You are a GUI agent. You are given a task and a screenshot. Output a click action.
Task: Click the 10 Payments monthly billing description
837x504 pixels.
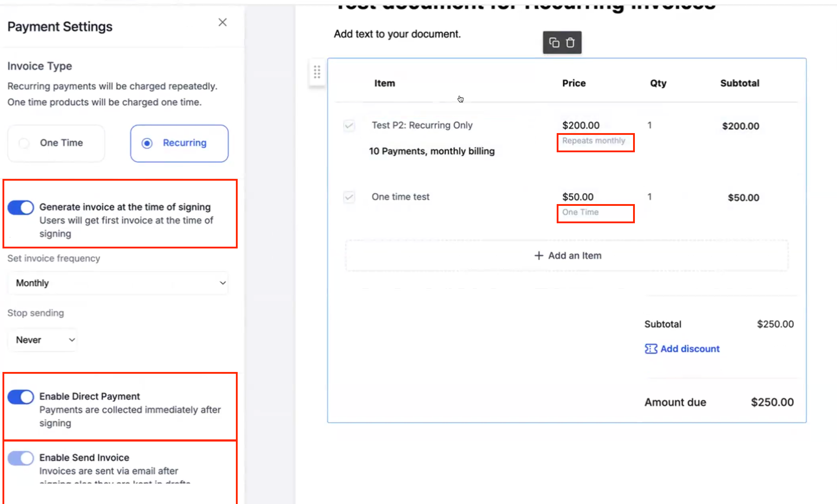pyautogui.click(x=431, y=151)
